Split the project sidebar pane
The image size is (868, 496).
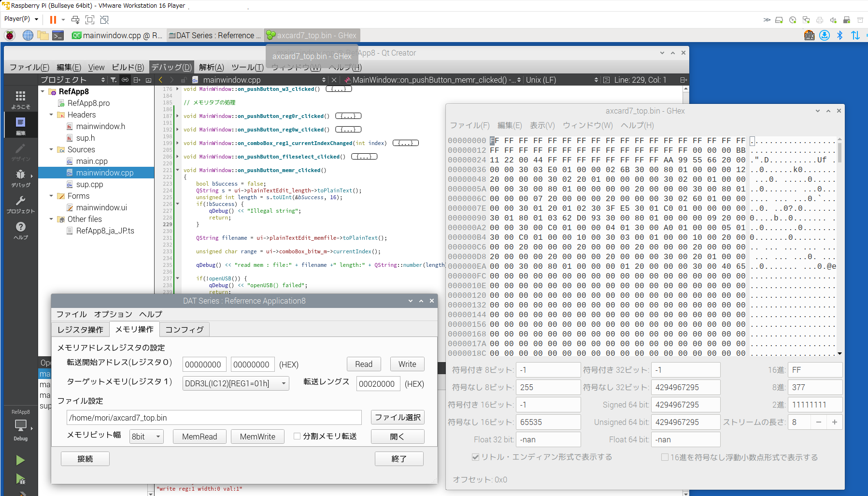pyautogui.click(x=137, y=80)
